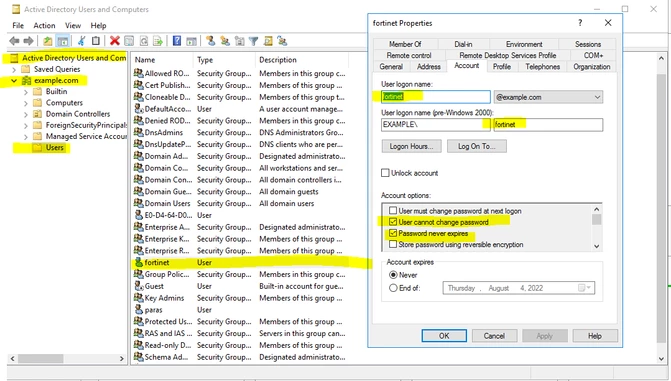Tick the Unlock account checkbox
671x381 pixels.
(x=385, y=173)
